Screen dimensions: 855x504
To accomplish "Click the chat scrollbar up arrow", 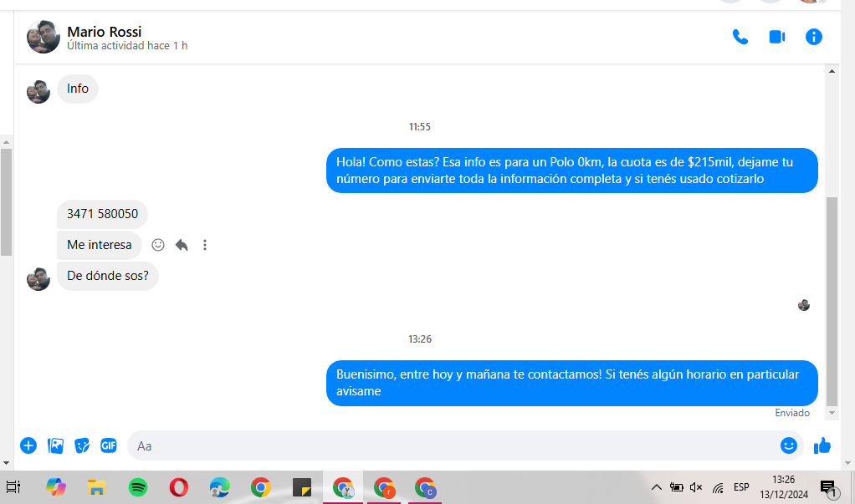I will pos(832,71).
